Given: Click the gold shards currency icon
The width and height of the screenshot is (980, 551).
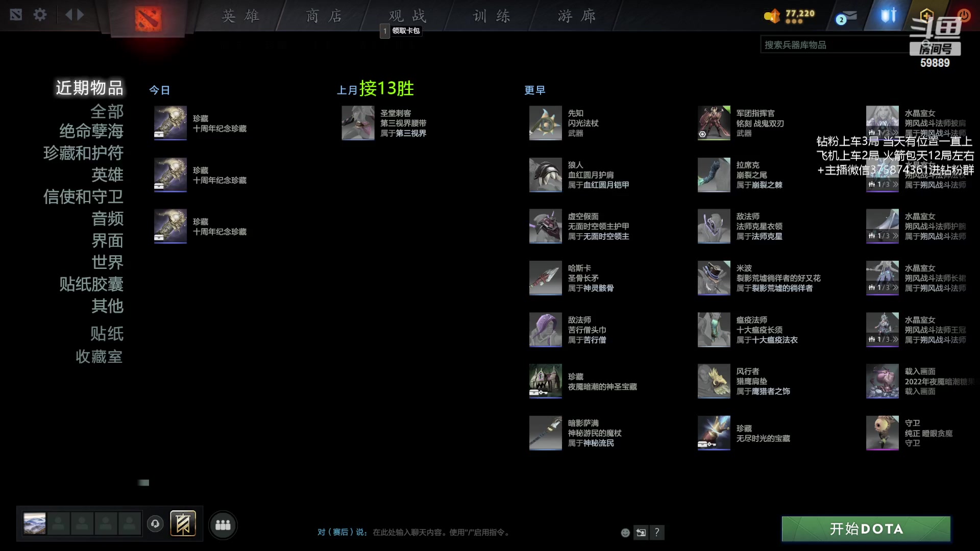Looking at the screenshot, I should pos(772,16).
